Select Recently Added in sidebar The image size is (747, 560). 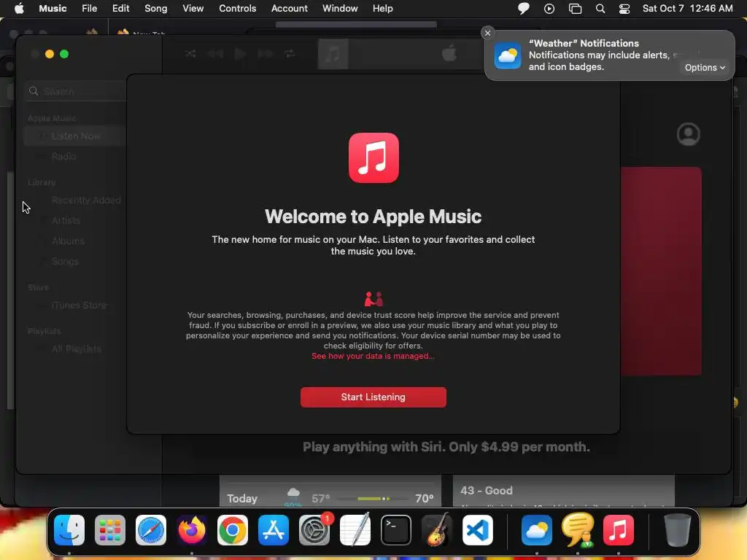pyautogui.click(x=86, y=201)
